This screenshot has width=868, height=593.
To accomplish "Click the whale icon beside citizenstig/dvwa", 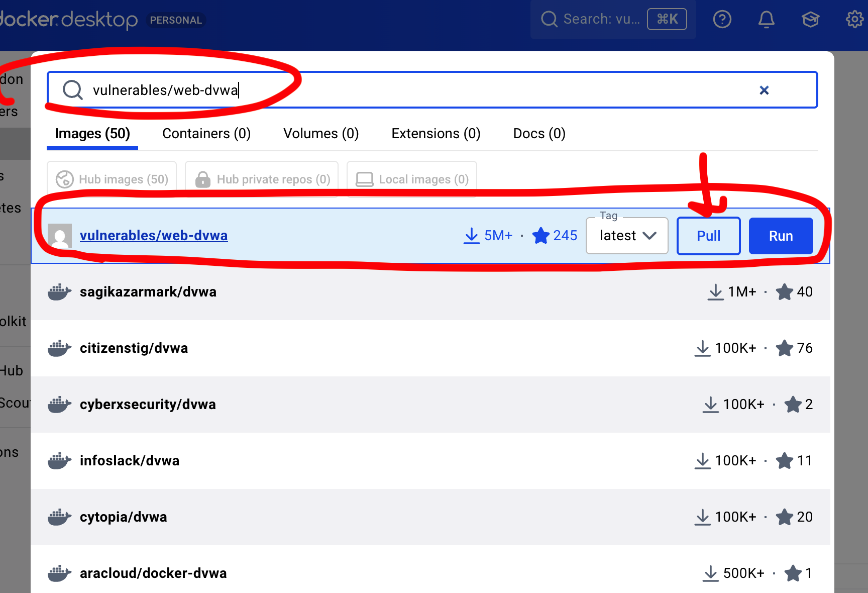I will (x=59, y=348).
